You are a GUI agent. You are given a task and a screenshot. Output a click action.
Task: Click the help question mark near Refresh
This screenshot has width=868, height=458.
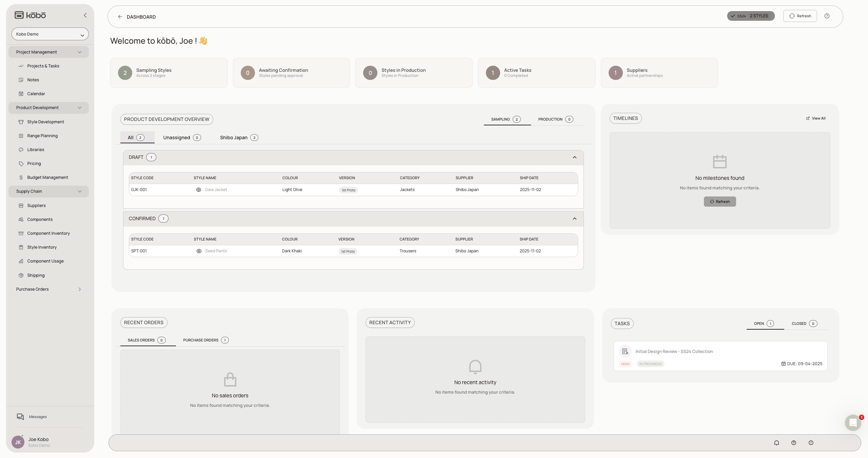tap(827, 16)
